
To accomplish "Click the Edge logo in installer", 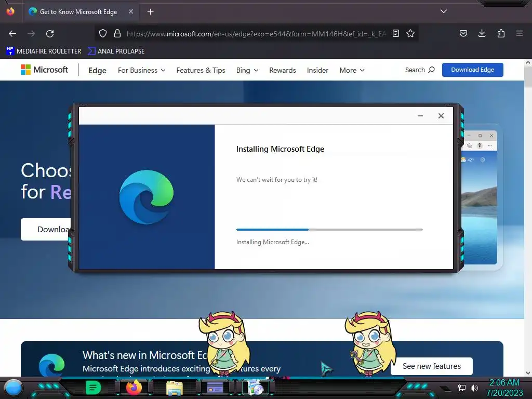I will click(147, 197).
